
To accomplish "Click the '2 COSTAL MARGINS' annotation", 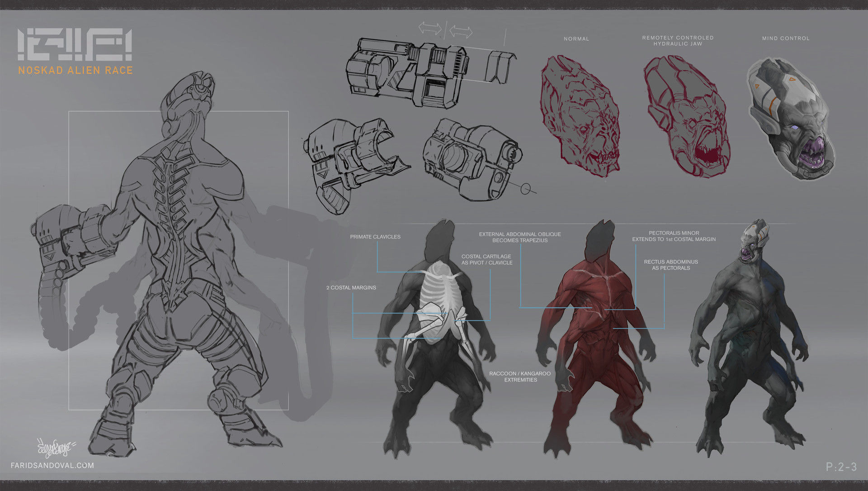I will click(x=351, y=288).
